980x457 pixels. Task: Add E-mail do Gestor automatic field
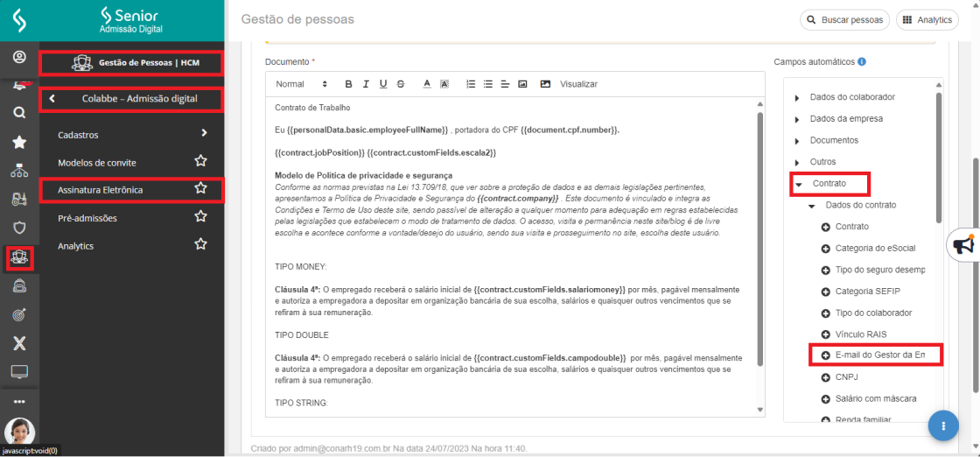pos(825,355)
